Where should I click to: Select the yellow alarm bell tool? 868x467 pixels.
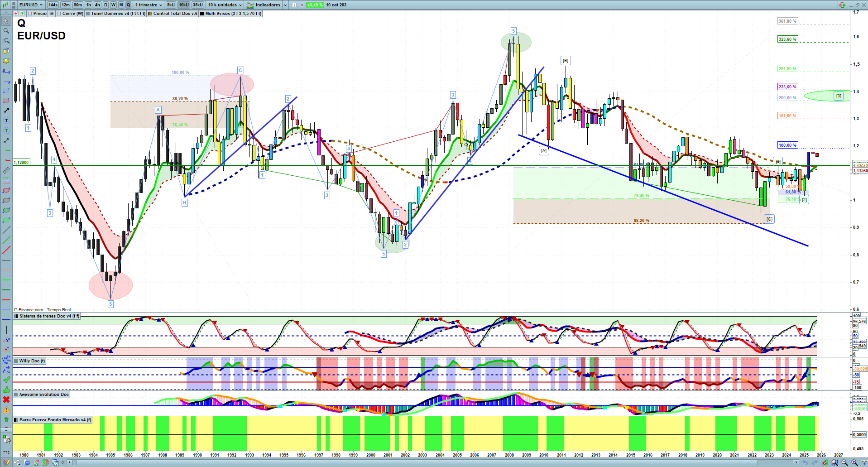coord(6,61)
